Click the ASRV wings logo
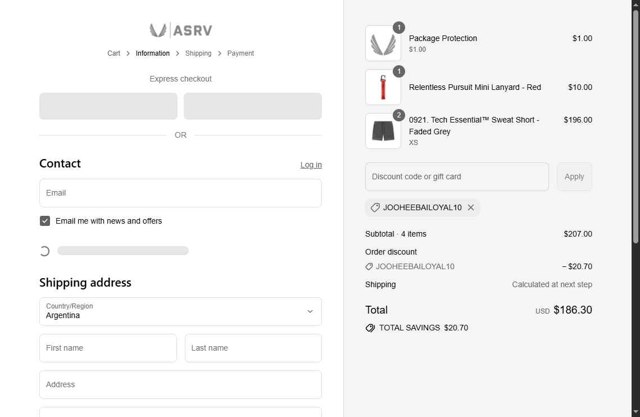The width and height of the screenshot is (640, 417). click(180, 30)
